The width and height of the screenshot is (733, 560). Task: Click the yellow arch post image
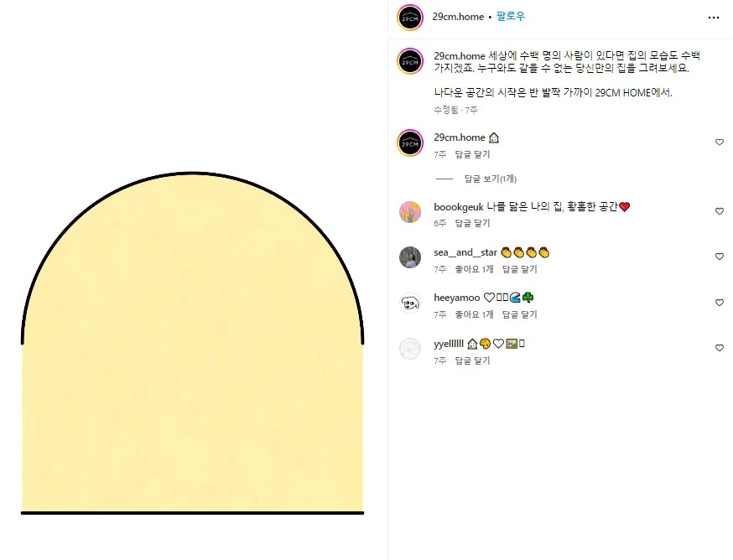(x=193, y=343)
